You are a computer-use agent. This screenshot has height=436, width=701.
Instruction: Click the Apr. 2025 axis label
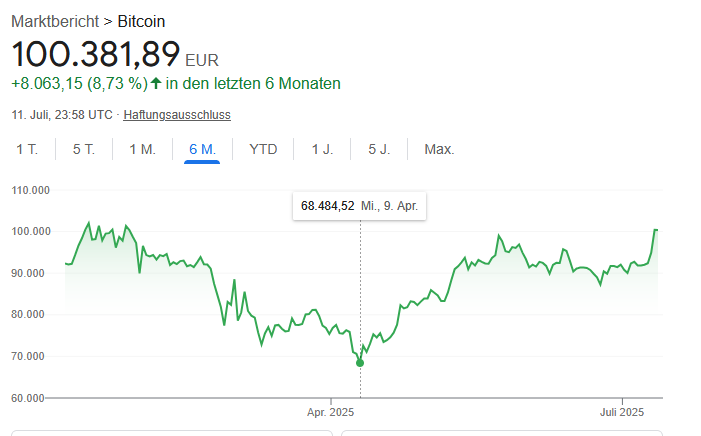click(330, 412)
